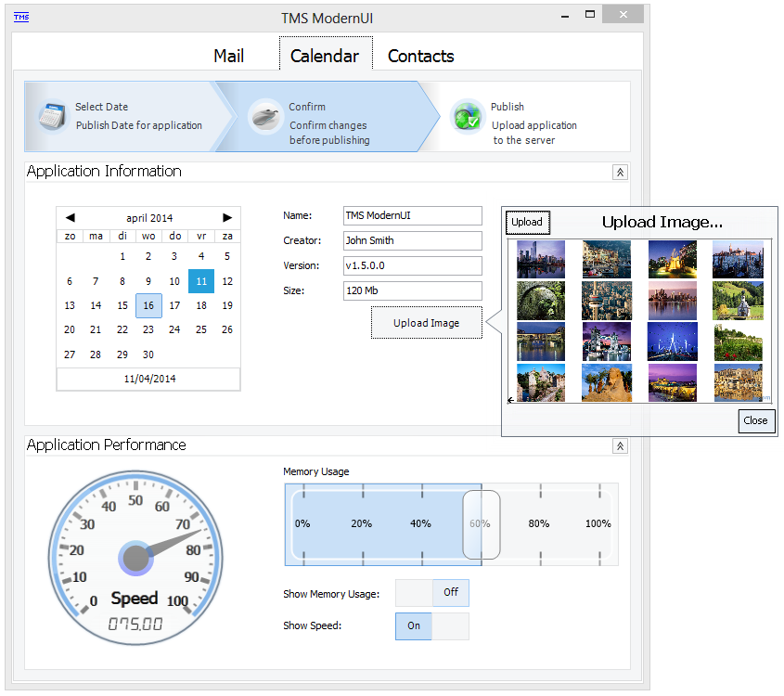Select the Sphinx thumbnail

(x=607, y=383)
